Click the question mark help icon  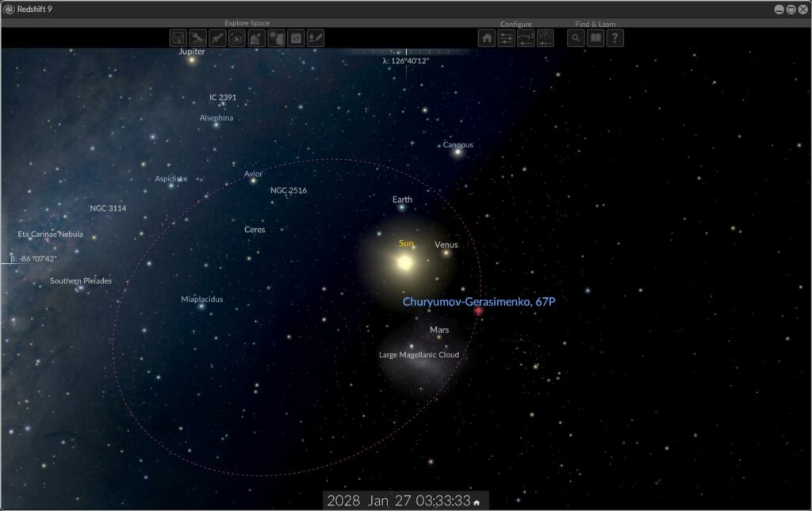click(615, 38)
